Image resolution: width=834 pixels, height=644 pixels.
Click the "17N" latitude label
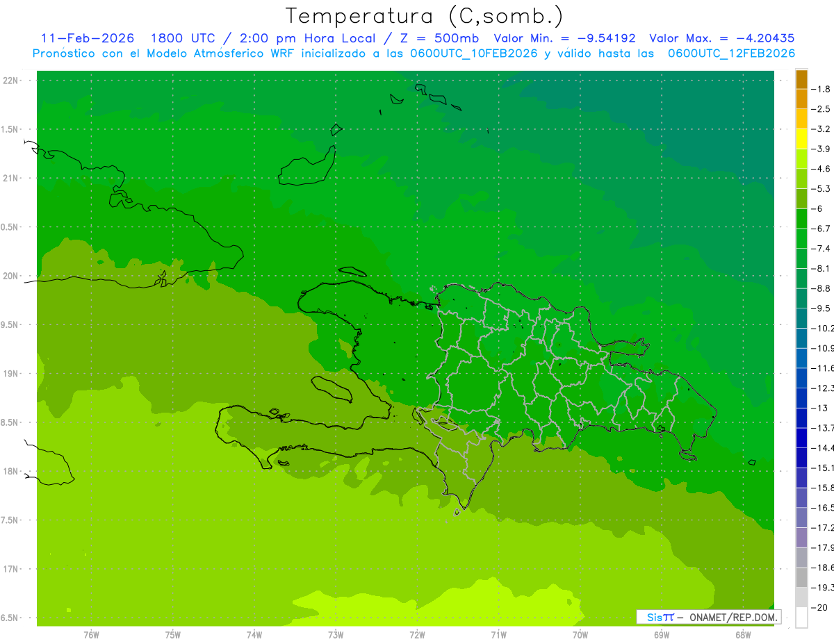[11, 569]
